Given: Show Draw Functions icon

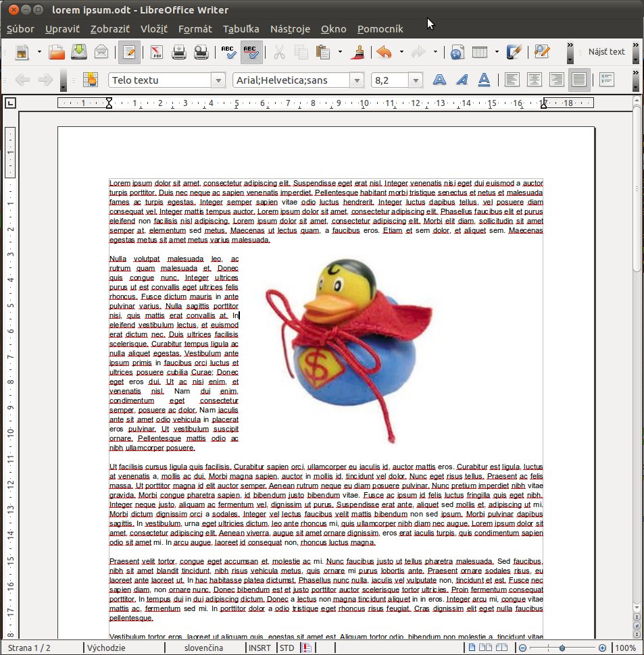Looking at the screenshot, I should tap(514, 52).
